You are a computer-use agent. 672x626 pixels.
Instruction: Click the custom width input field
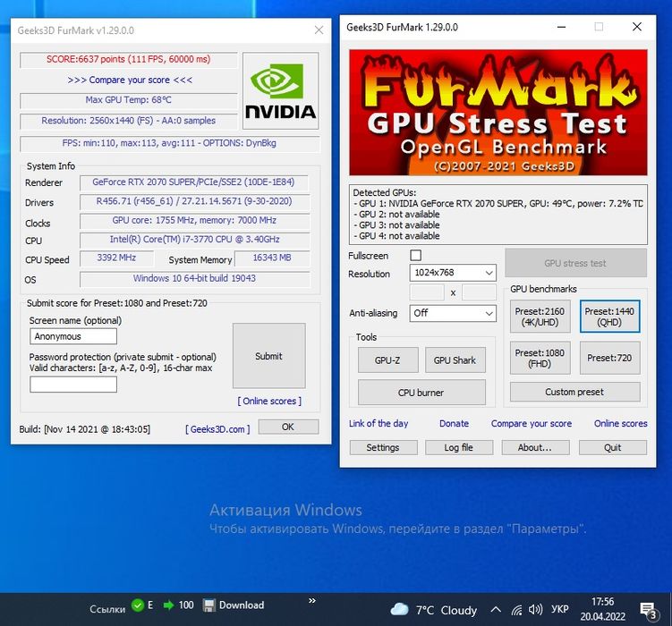click(x=427, y=292)
